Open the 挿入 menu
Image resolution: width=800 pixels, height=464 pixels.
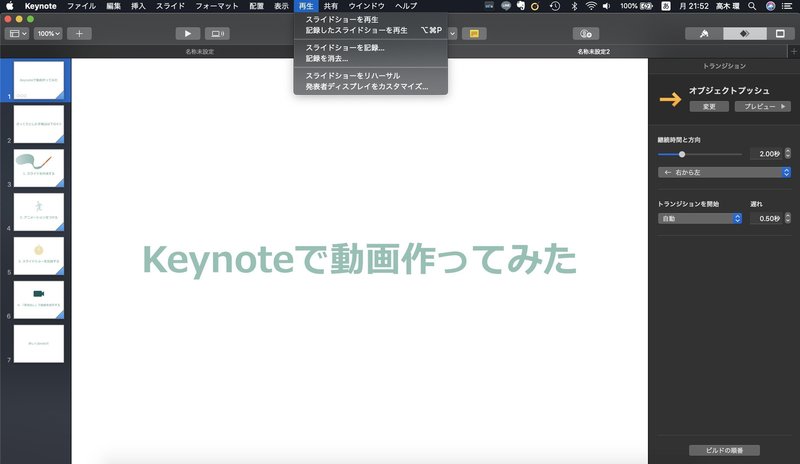point(138,6)
